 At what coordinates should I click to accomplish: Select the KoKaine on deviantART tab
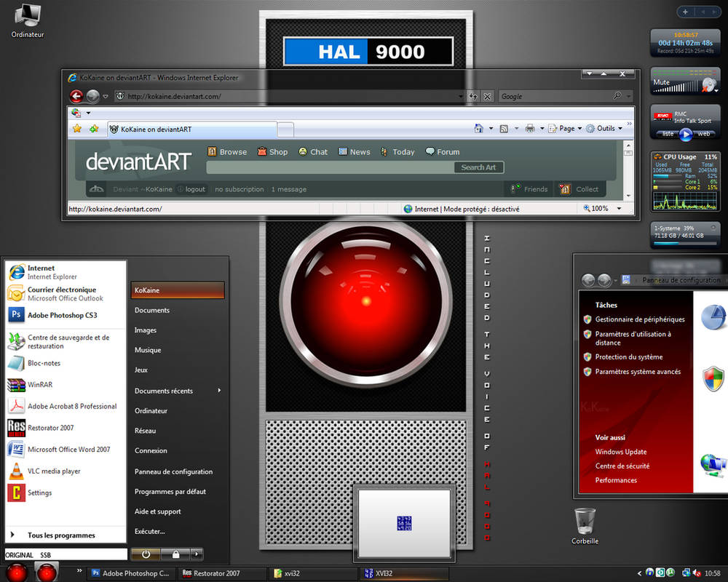pyautogui.click(x=192, y=129)
